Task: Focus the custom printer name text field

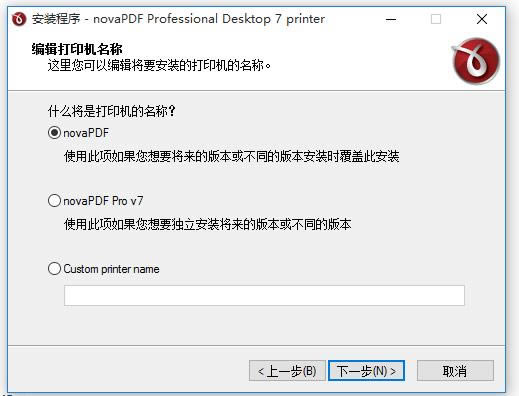Action: pos(264,295)
